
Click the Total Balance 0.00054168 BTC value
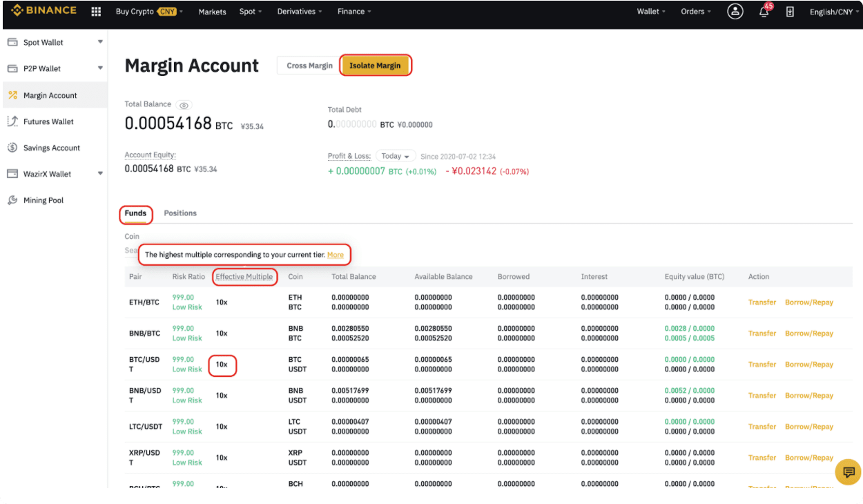pyautogui.click(x=178, y=124)
